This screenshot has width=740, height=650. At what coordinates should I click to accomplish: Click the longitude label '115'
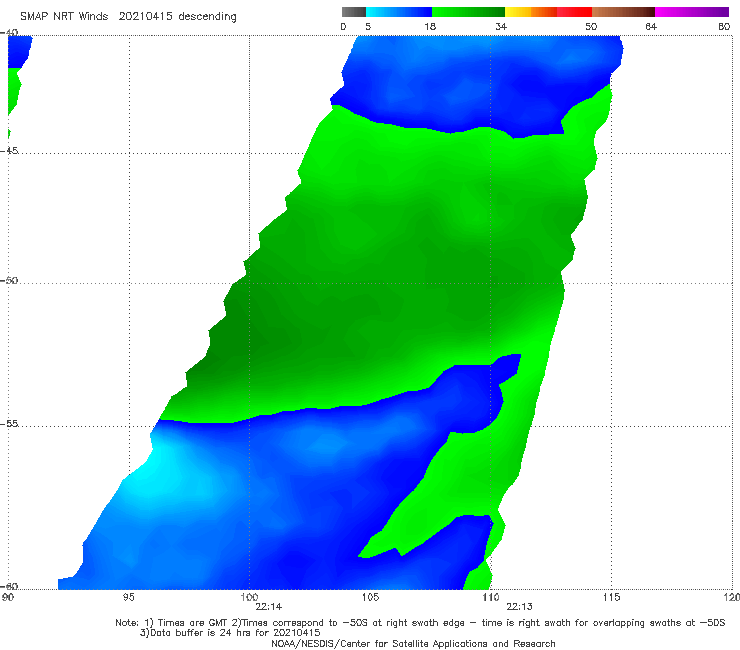coord(611,598)
